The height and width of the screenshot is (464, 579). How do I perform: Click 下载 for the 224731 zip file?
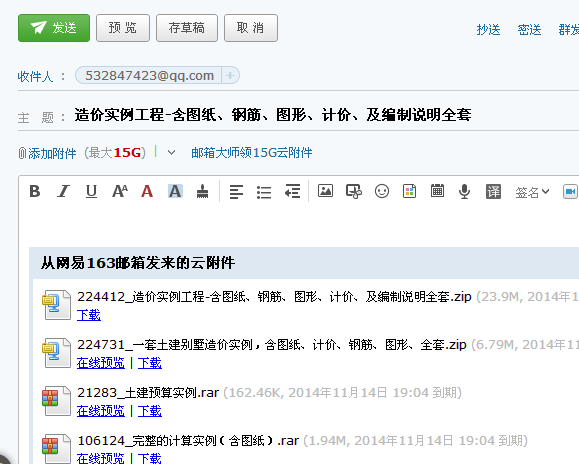coord(150,363)
